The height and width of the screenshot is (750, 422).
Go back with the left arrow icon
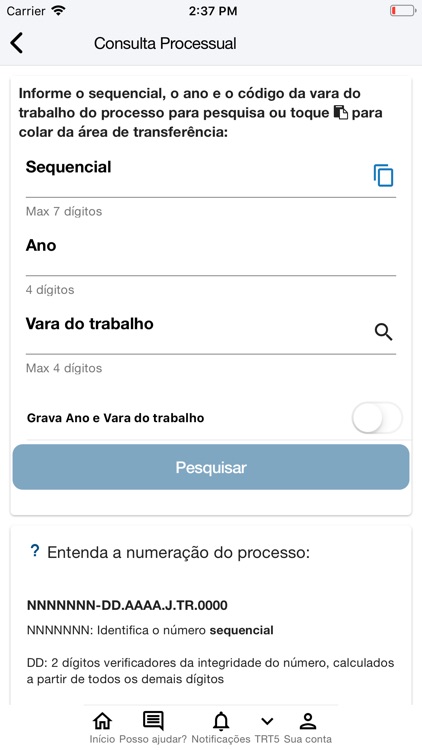coord(17,43)
